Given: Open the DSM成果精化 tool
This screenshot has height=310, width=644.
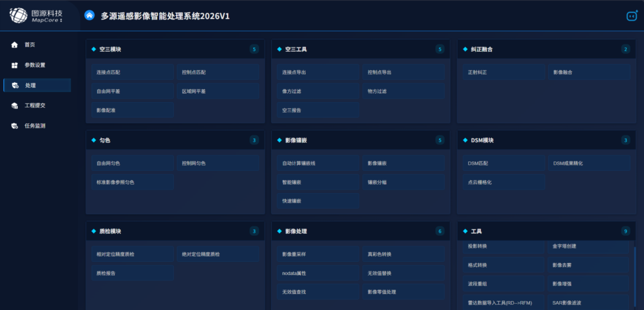Looking at the screenshot, I should [589, 163].
